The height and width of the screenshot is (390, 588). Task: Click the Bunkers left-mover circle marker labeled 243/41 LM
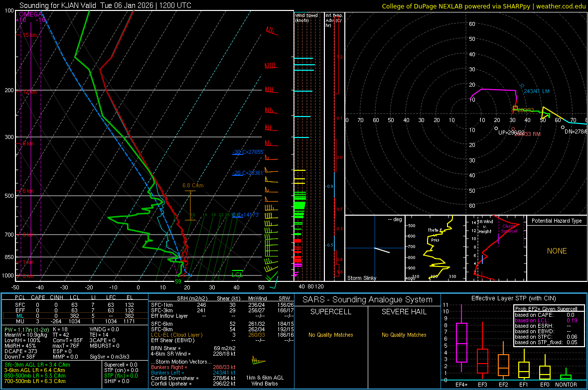522,86
